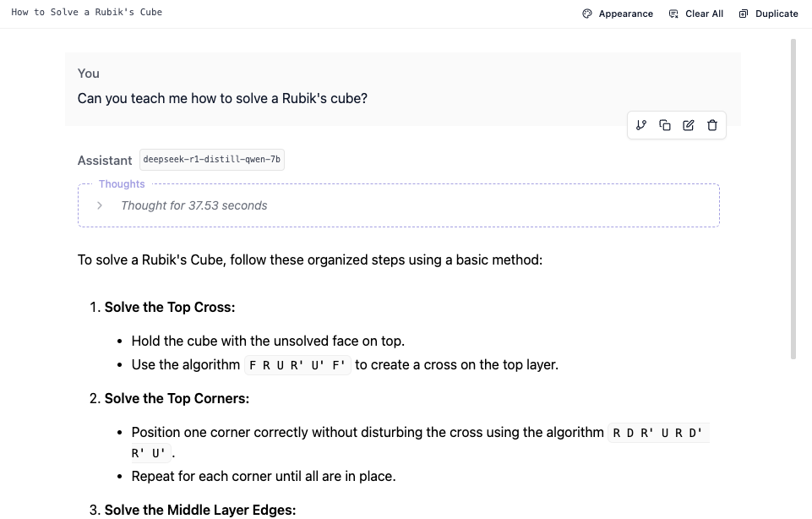The width and height of the screenshot is (812, 519).
Task: Click the user question about Rubik's cube
Action: tap(222, 98)
